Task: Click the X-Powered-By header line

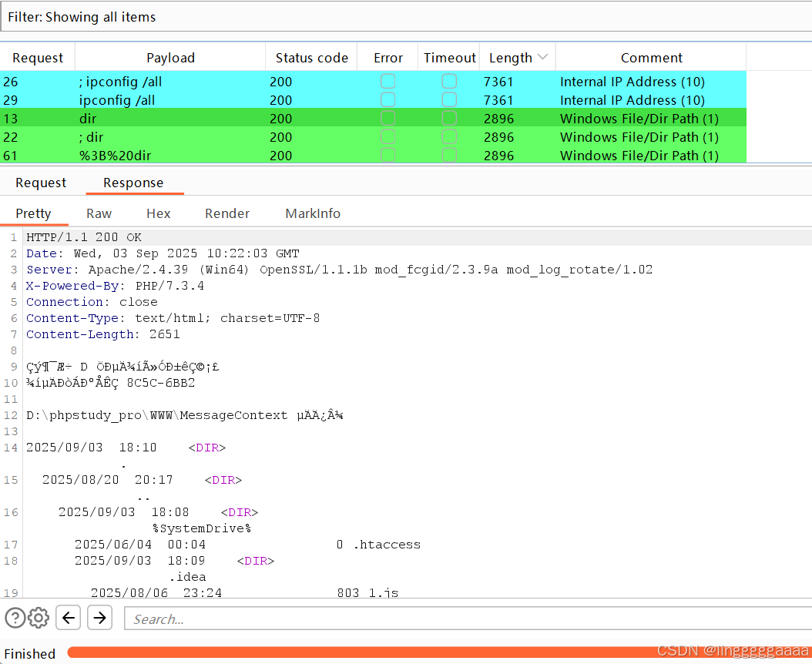Action: [x=115, y=285]
